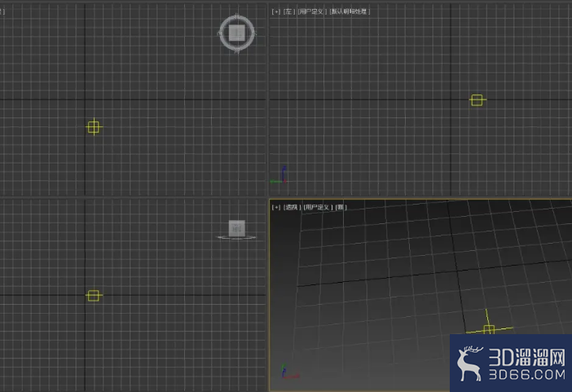Image resolution: width=572 pixels, height=392 pixels.
Task: Open the [默认明暗处理] shading menu
Action: pyautogui.click(x=350, y=11)
